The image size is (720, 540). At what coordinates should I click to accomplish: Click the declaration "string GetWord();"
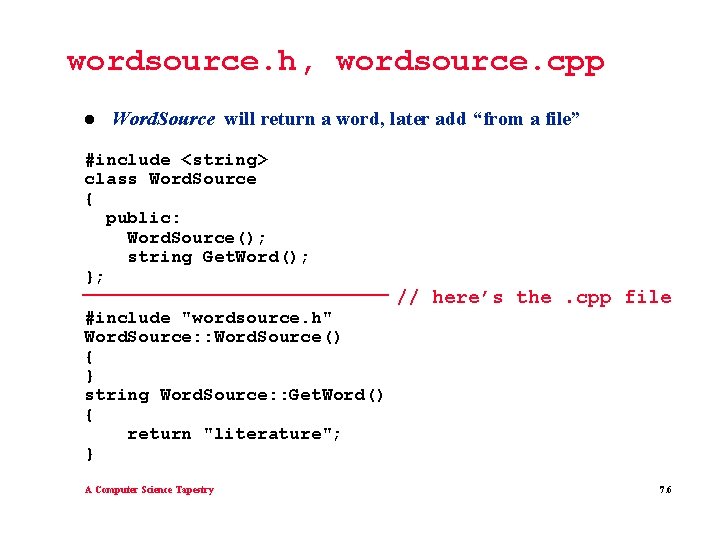click(218, 257)
